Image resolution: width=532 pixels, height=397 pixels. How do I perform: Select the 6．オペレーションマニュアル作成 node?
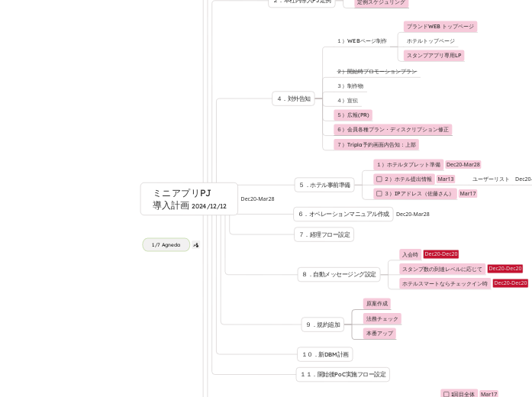click(x=343, y=214)
